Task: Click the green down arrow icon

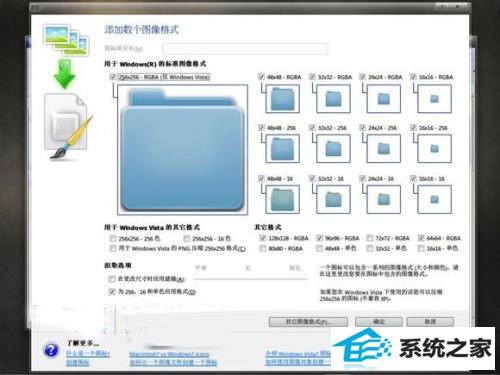Action: [65, 74]
